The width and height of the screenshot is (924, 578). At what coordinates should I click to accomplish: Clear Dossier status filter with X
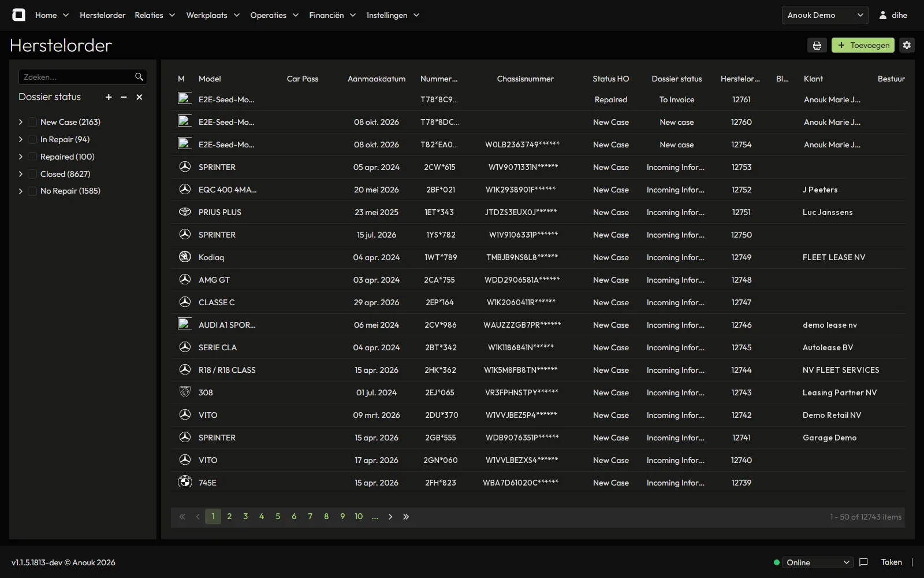click(x=139, y=97)
